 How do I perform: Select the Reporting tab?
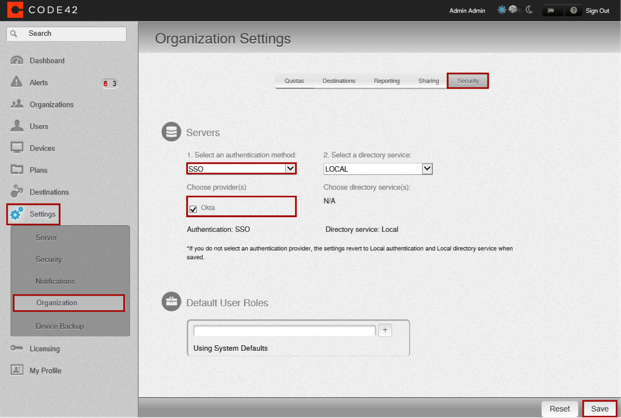[x=386, y=81]
